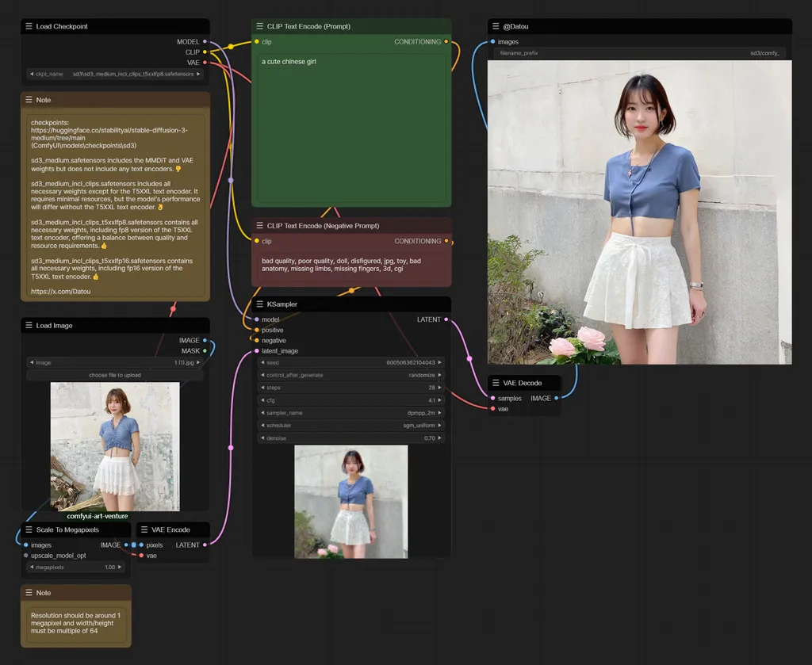Adjust the denoise value slider

(351, 438)
